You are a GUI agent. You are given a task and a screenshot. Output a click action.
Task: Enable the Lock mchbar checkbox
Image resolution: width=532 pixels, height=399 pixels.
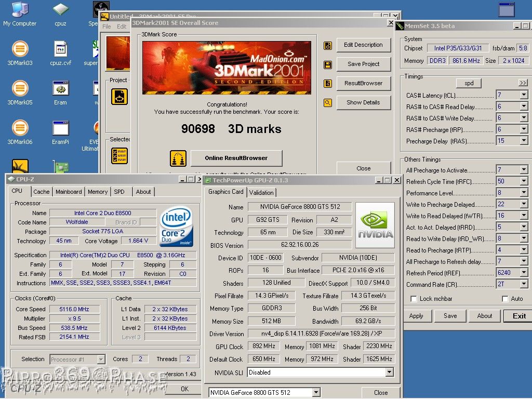(414, 299)
